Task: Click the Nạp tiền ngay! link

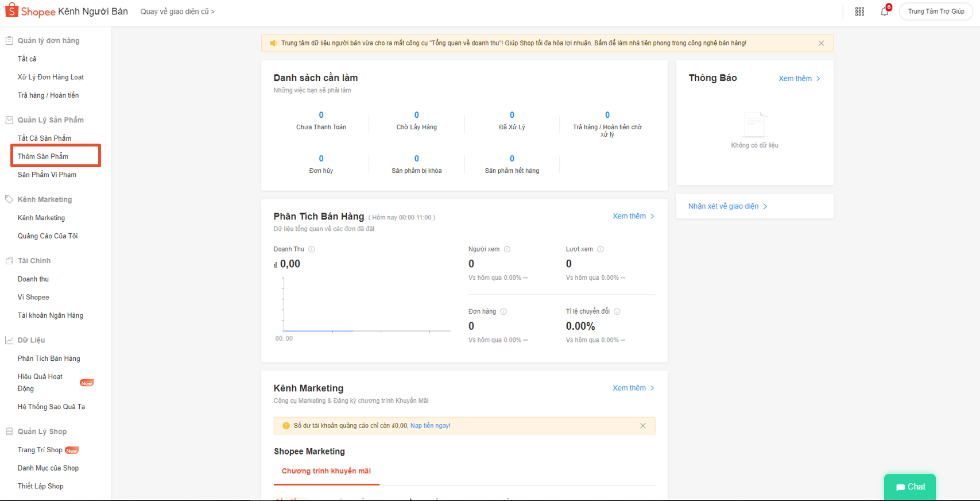Action: tap(431, 426)
